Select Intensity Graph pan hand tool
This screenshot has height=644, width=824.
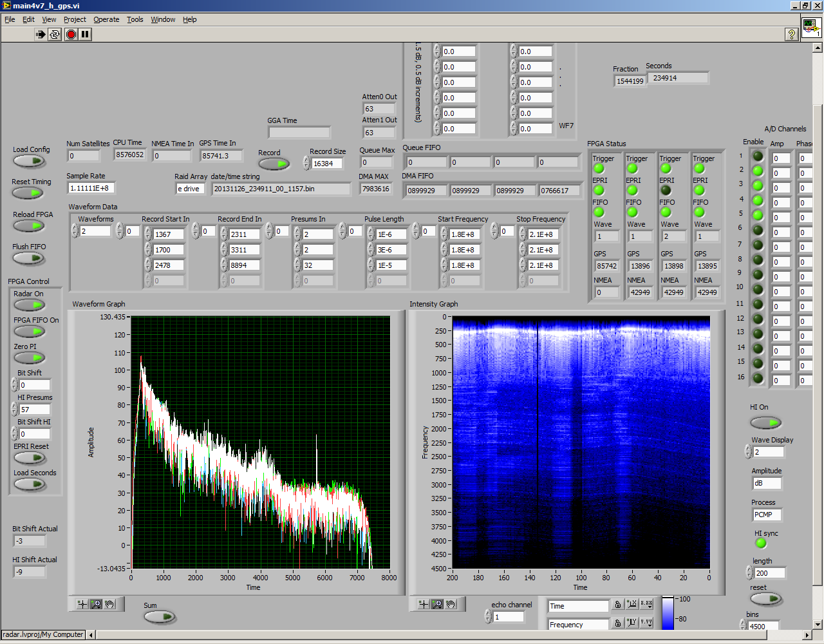[x=451, y=604]
